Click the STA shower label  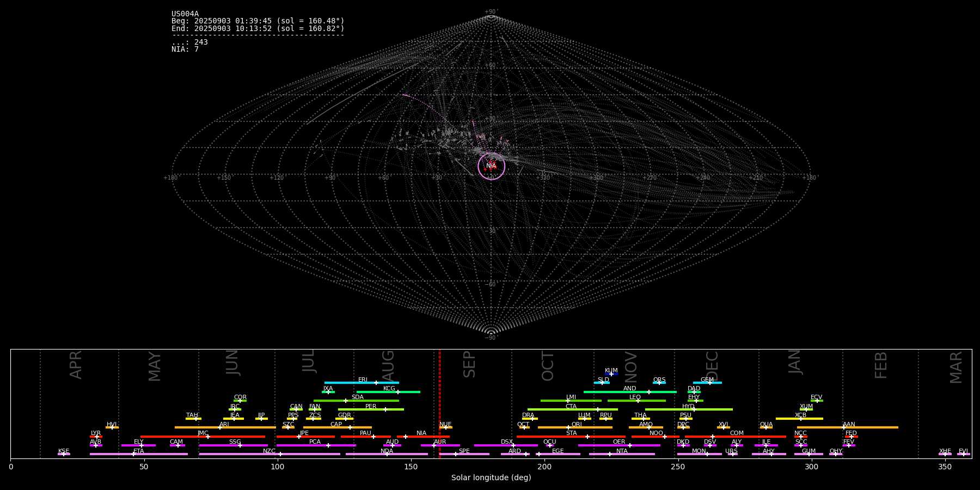click(x=571, y=433)
